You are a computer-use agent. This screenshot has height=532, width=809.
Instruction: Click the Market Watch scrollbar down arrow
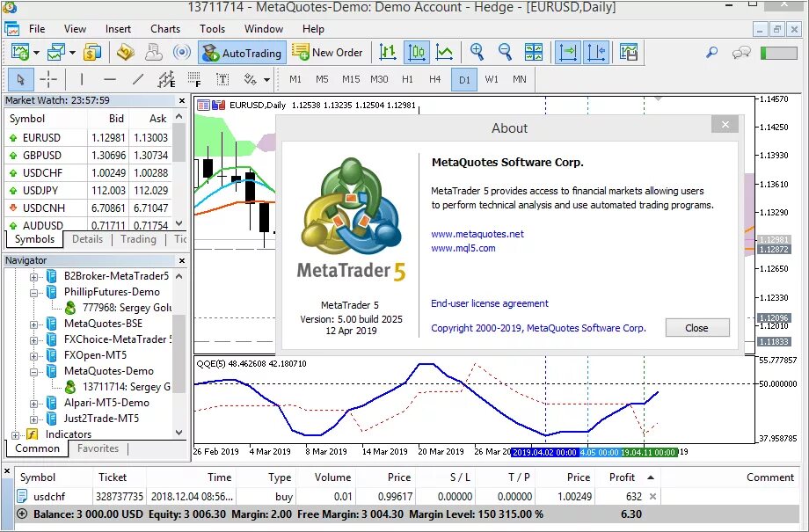tap(179, 223)
